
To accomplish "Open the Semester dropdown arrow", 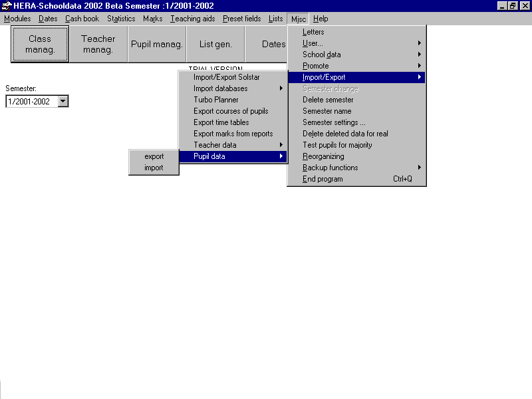I will pyautogui.click(x=63, y=101).
